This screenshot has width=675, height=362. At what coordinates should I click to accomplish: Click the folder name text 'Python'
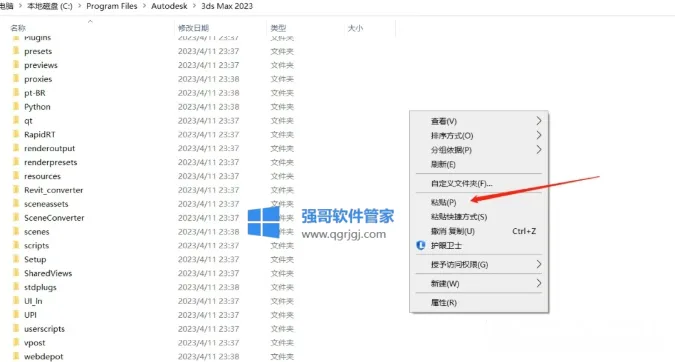coord(37,107)
